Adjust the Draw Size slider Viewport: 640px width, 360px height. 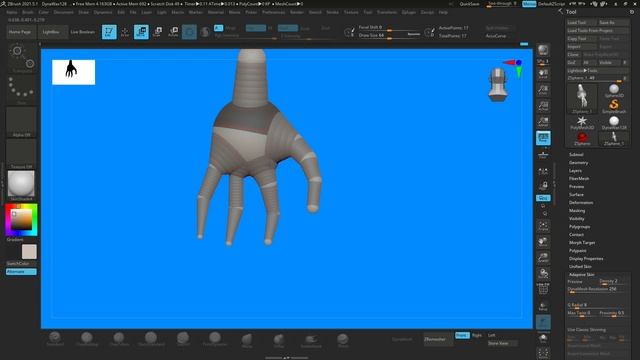click(389, 36)
